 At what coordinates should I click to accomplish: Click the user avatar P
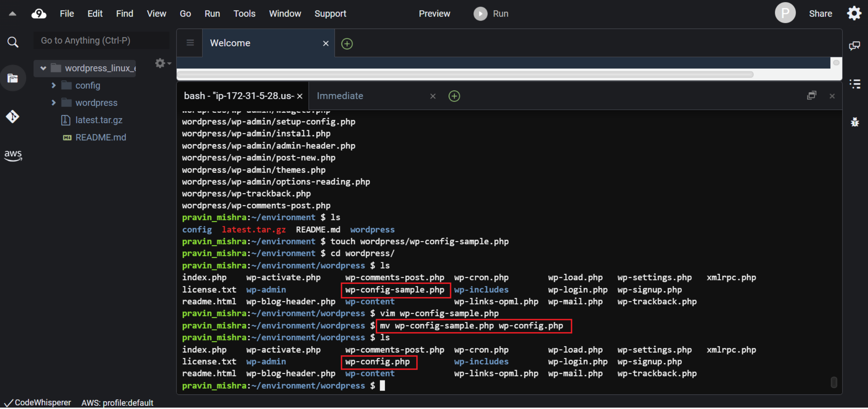click(785, 13)
